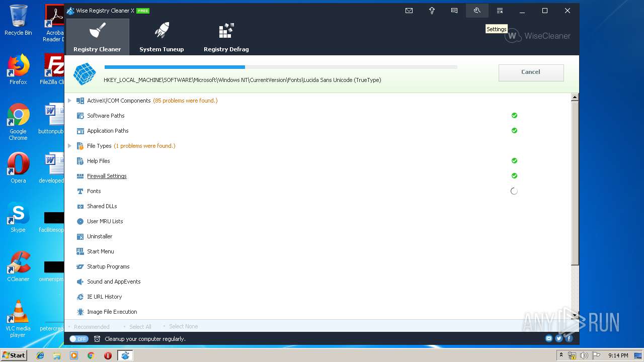644x362 pixels.
Task: Click the scrollbar up arrow
Action: 575,97
